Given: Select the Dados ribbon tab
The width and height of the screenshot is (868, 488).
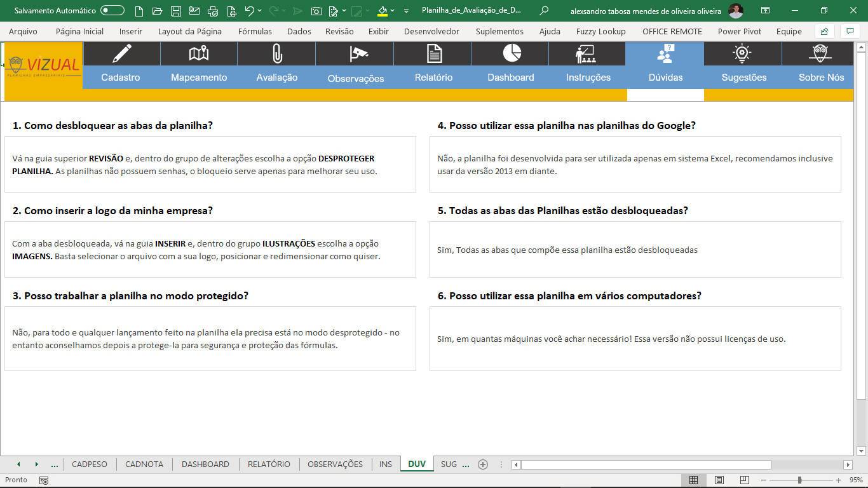Looking at the screenshot, I should tap(299, 31).
